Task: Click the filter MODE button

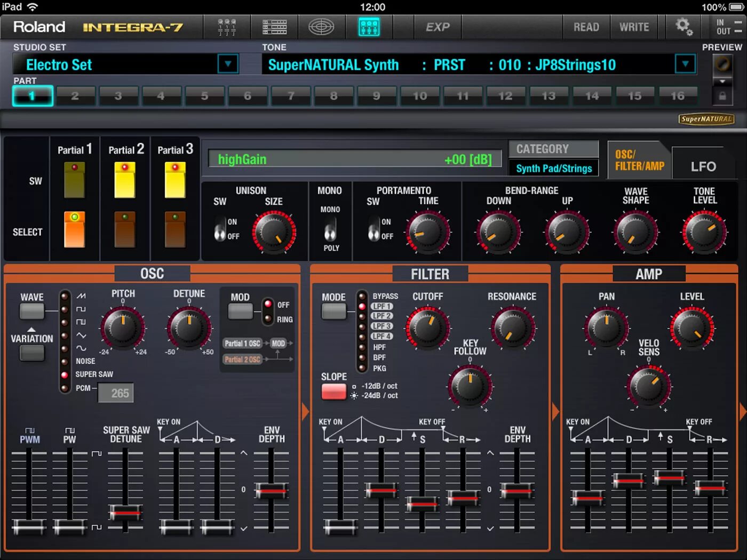Action: click(x=334, y=311)
